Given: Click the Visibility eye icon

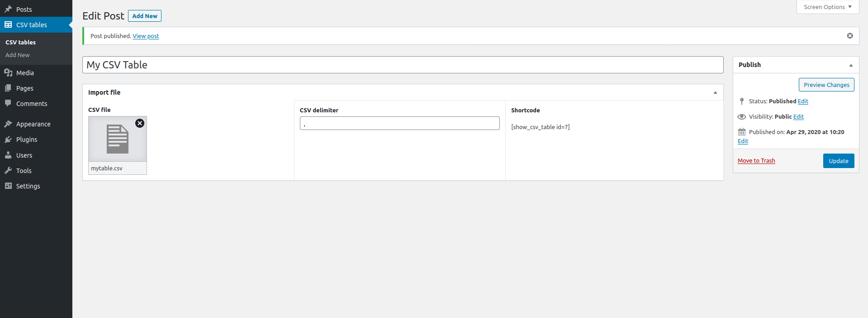Looking at the screenshot, I should click(742, 116).
